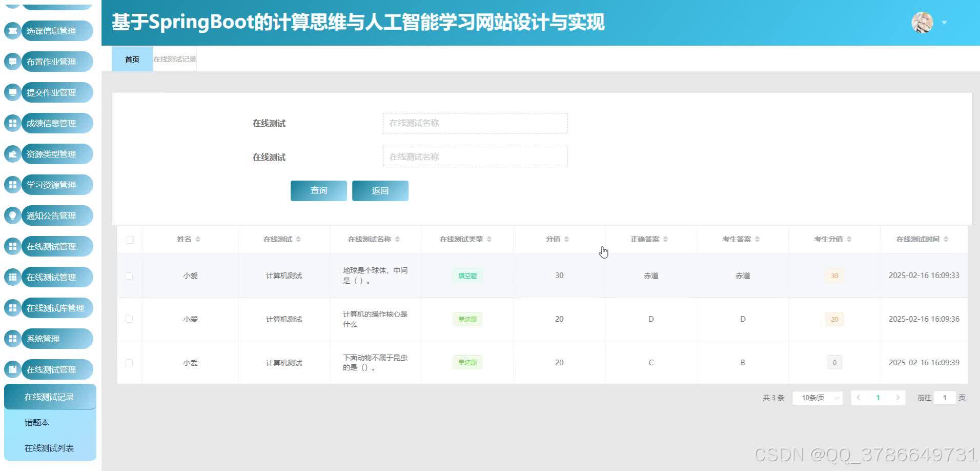
Task: Click the monitor icon beside 提交作业管理
Action: click(x=12, y=92)
